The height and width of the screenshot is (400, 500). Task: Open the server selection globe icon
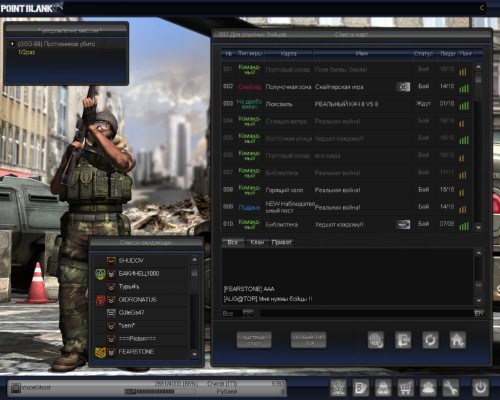coord(375,340)
